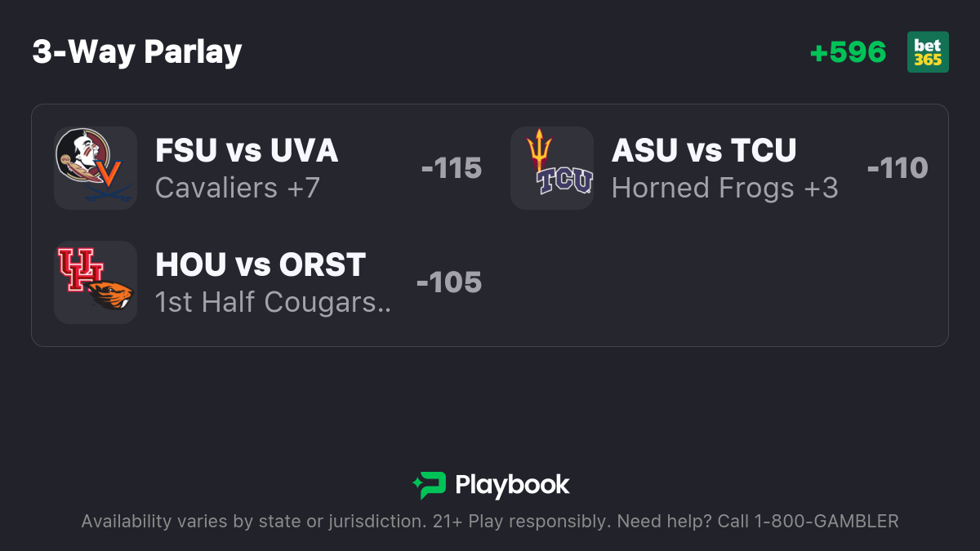Tap the -110 odds value
This screenshot has width=980, height=551.
[898, 168]
